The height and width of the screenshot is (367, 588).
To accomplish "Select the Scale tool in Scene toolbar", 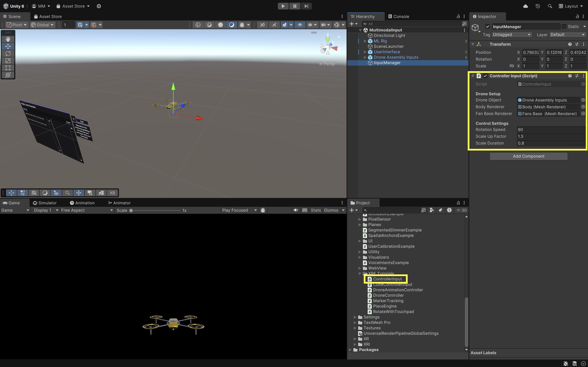I will coord(8,61).
